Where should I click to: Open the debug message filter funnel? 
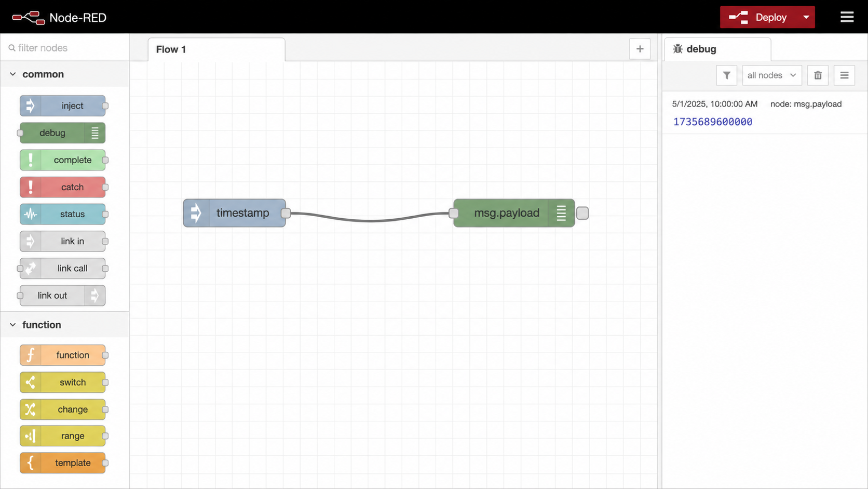tap(726, 75)
